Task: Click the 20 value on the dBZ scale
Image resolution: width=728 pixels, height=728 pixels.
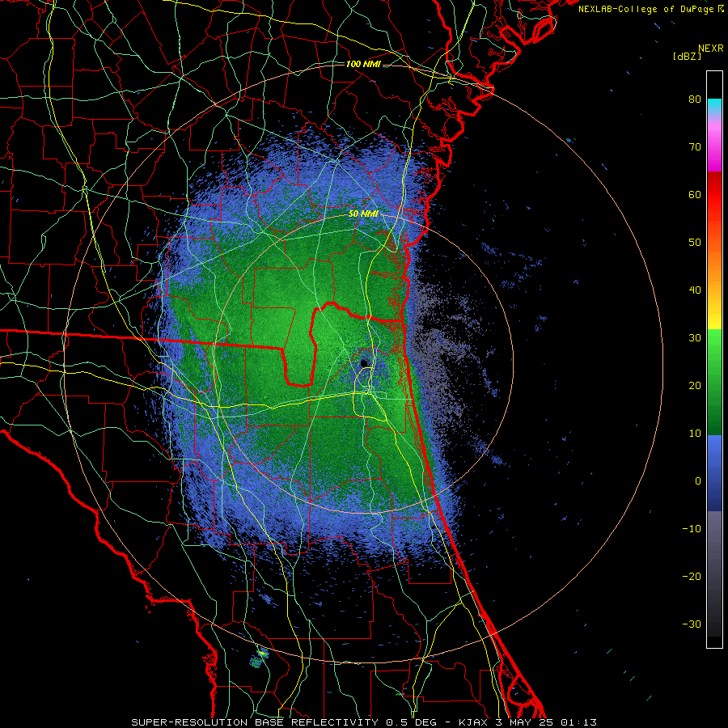Action: [695, 385]
